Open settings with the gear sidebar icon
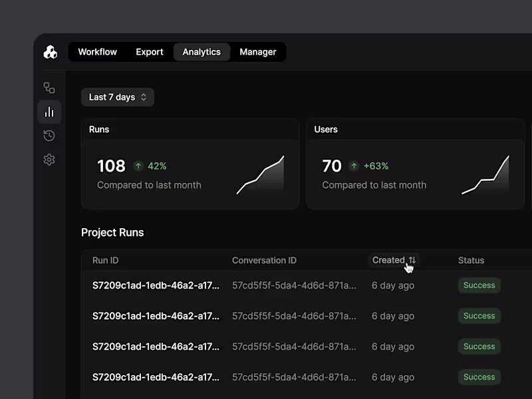532x399 pixels. 49,160
